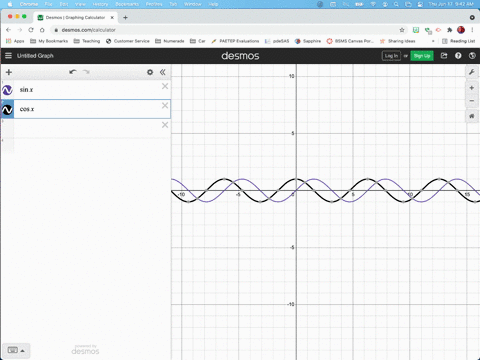Open Reading List
This screenshot has width=480, height=360.
(458, 41)
